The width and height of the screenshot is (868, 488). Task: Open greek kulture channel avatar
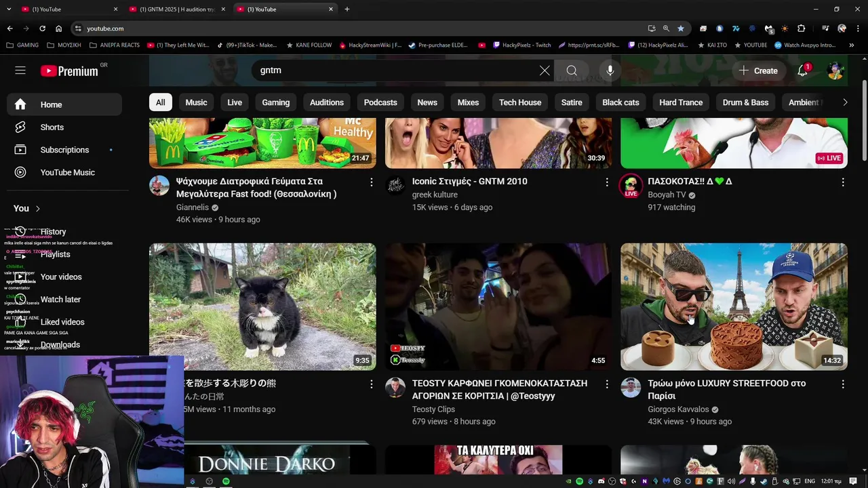[x=395, y=186]
